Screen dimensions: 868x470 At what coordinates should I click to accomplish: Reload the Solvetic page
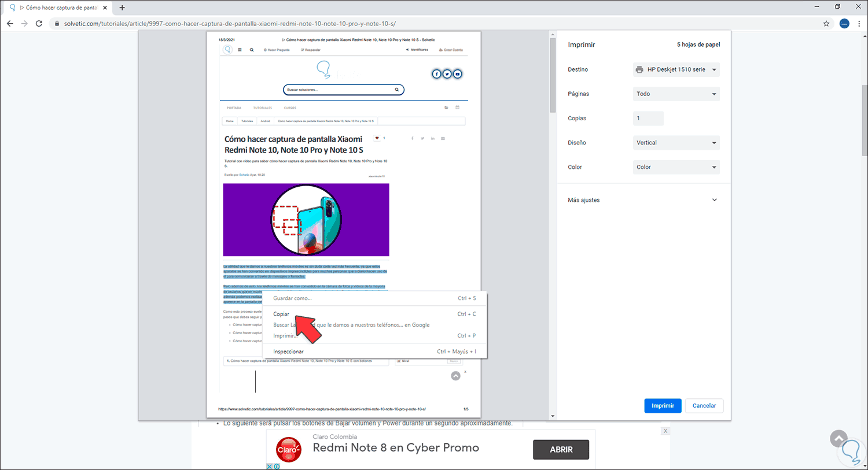click(x=39, y=24)
